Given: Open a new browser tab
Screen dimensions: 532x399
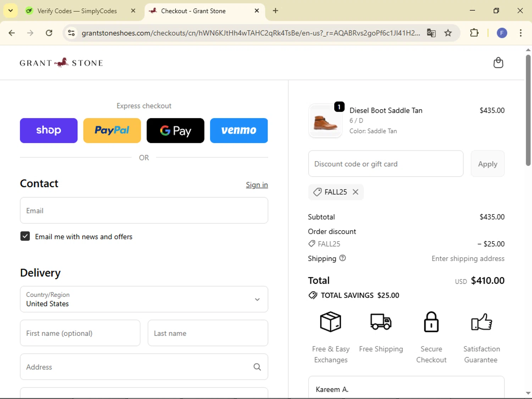Looking at the screenshot, I should point(275,11).
